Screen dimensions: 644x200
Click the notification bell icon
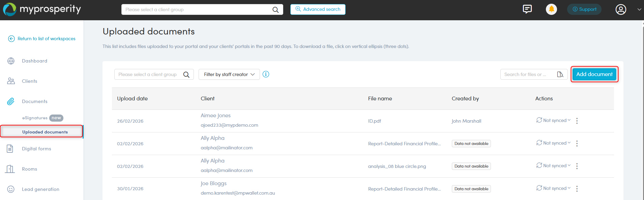click(551, 9)
